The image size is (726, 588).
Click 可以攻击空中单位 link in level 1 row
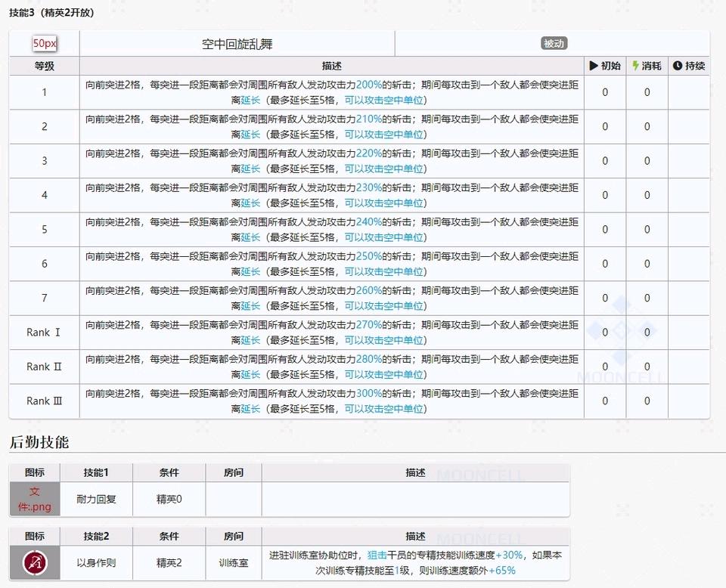click(x=384, y=100)
